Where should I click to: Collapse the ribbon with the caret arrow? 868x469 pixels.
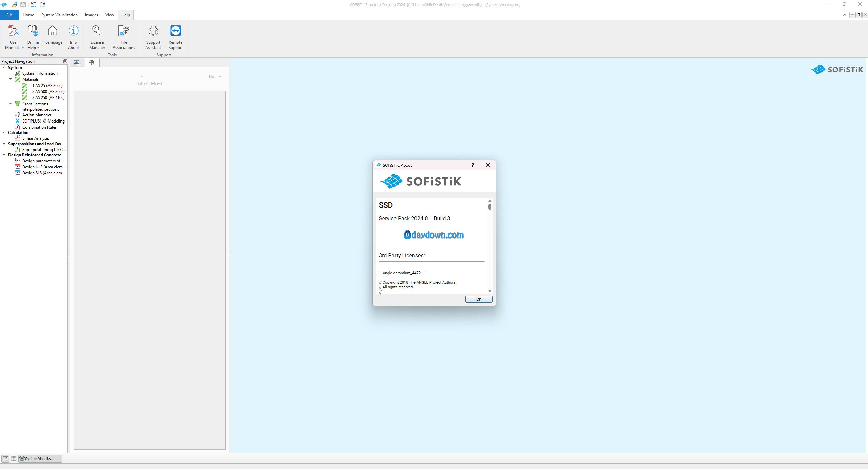844,15
